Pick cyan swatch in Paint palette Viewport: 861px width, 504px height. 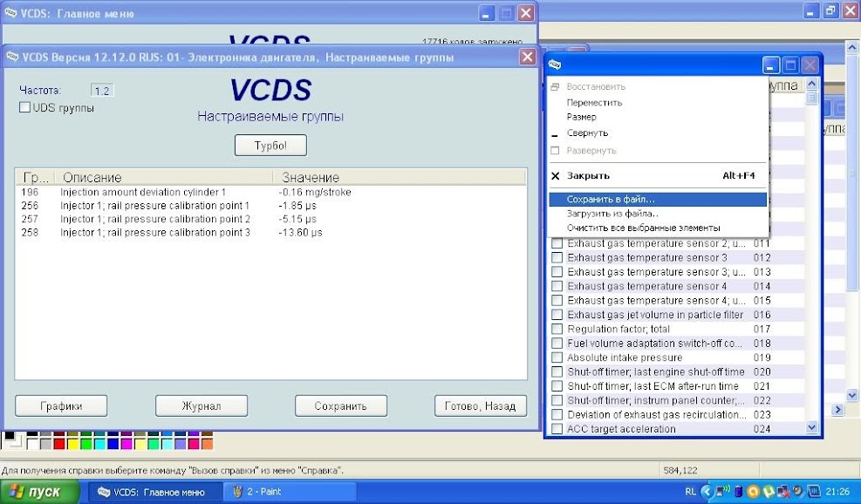point(100,444)
